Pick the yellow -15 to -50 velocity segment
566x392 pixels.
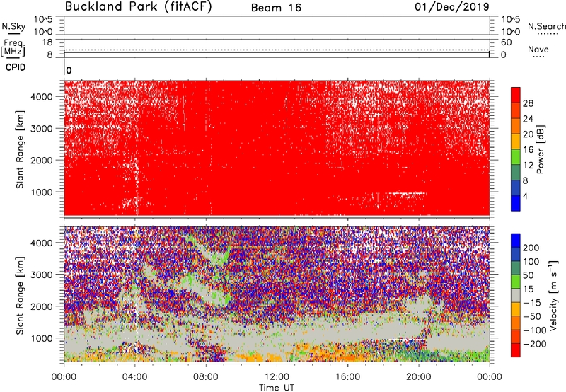click(516, 309)
